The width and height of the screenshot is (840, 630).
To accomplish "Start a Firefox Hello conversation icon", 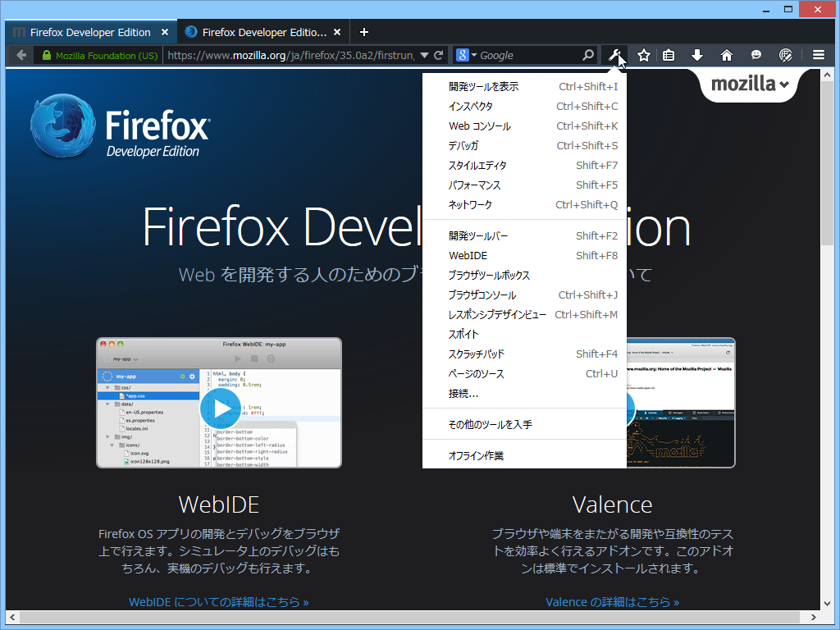I will [x=756, y=54].
